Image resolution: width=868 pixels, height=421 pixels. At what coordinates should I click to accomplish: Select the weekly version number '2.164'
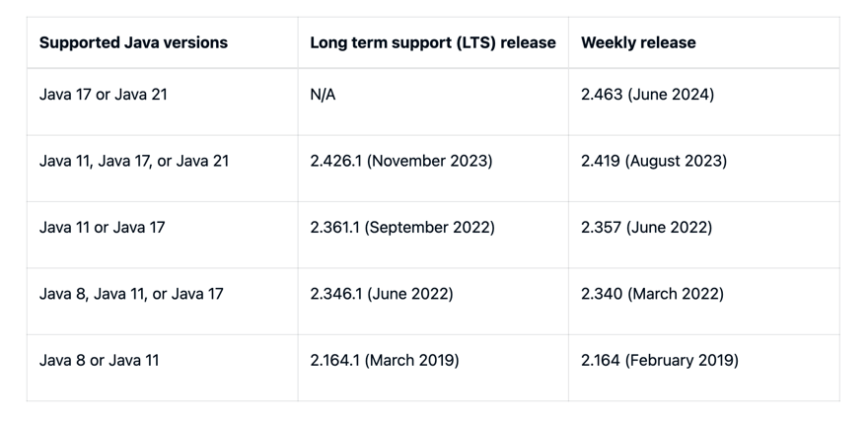(600, 361)
